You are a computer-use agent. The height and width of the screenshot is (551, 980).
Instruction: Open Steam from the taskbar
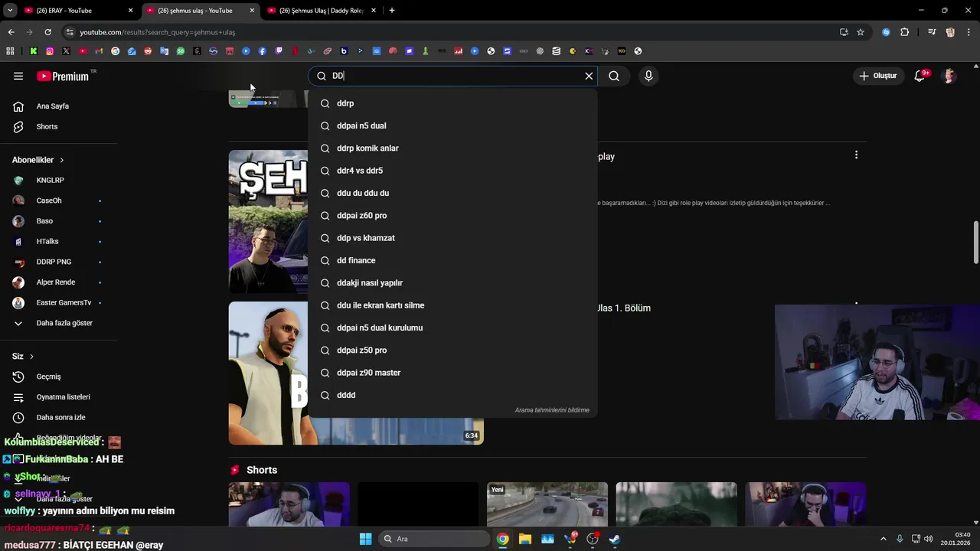(614, 539)
